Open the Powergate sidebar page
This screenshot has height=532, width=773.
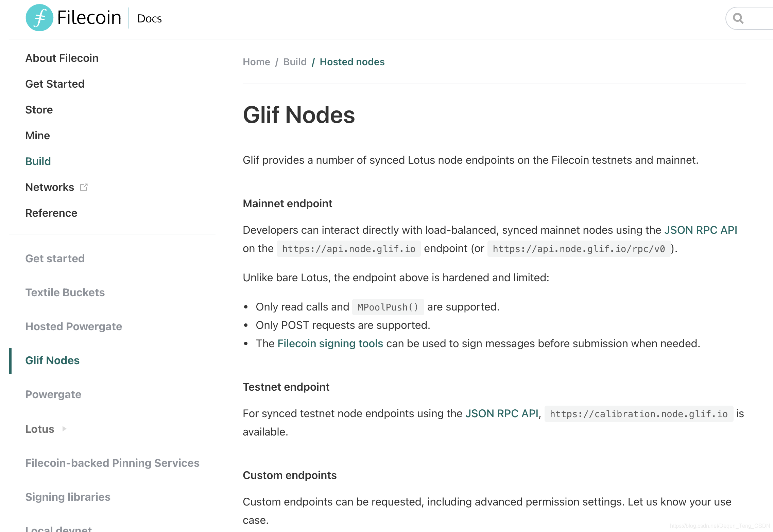[x=53, y=394]
